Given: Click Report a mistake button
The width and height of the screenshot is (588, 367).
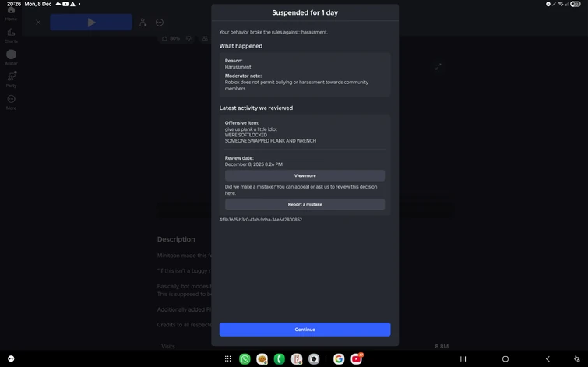Looking at the screenshot, I should pyautogui.click(x=305, y=204).
